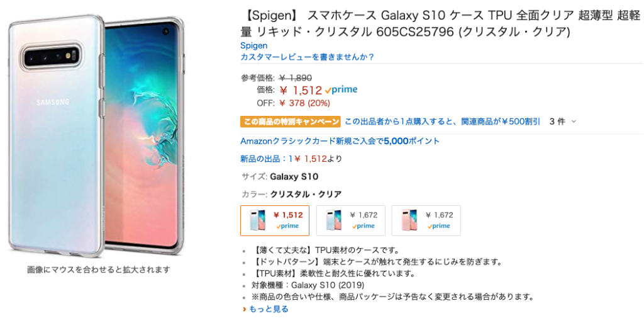Open the Spigen brand link
This screenshot has height=323, width=644.
pyautogui.click(x=253, y=45)
